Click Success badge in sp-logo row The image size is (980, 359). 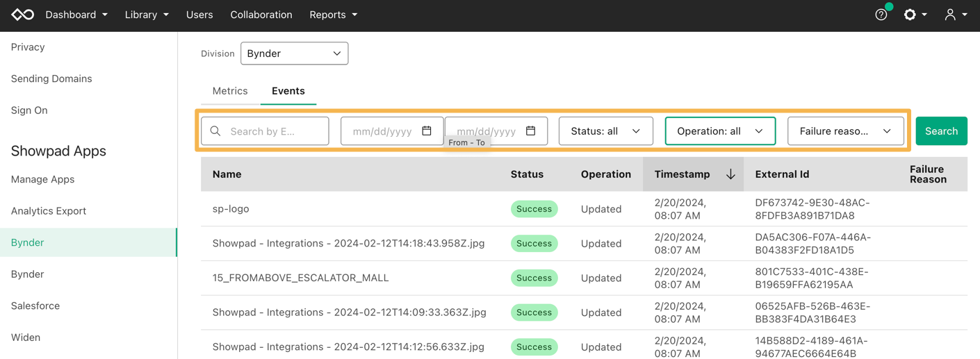coord(534,209)
